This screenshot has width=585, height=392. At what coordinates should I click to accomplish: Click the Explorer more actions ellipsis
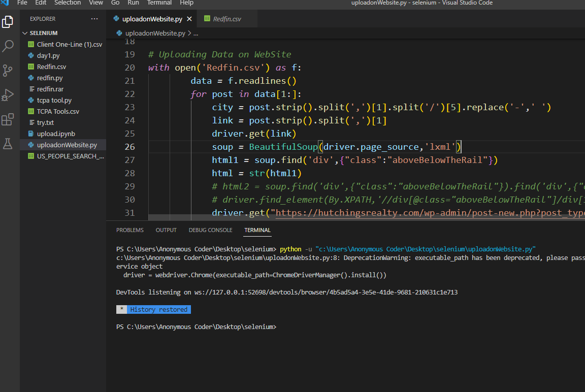pos(94,19)
